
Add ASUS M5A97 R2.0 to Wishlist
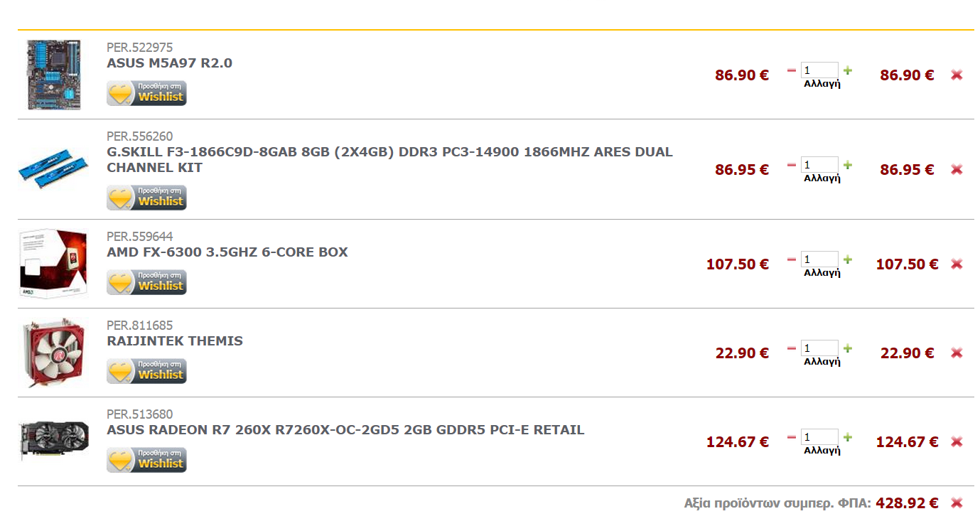pos(146,93)
